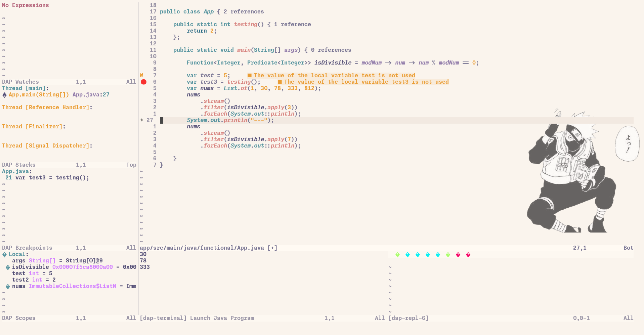The width and height of the screenshot is (644, 335).
Task: Click the 'test2 int = 2' variable row
Action: point(34,280)
